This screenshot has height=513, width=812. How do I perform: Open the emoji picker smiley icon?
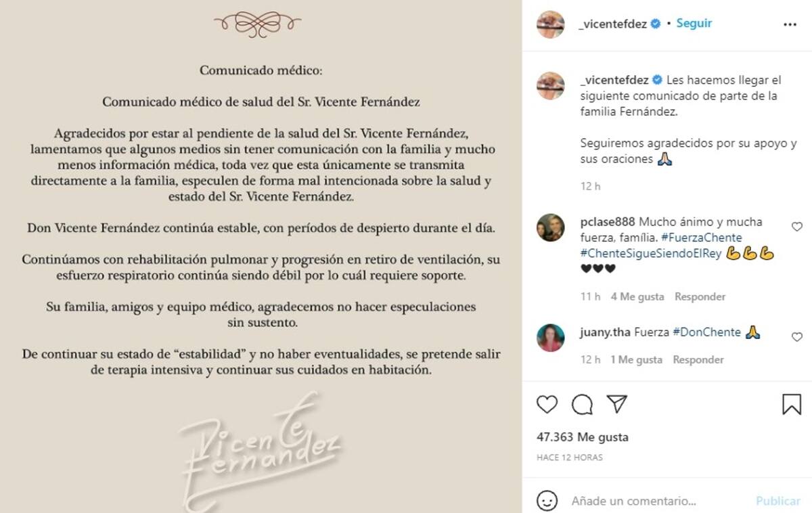click(x=547, y=501)
